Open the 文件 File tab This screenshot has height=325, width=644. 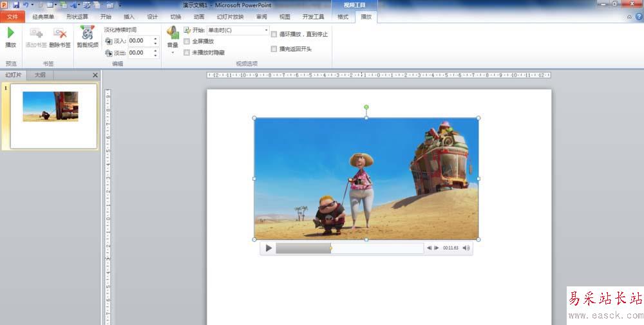point(13,17)
